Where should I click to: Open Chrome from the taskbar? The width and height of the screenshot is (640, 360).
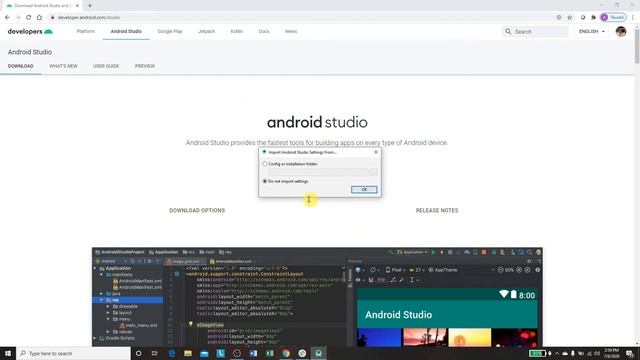click(286, 353)
